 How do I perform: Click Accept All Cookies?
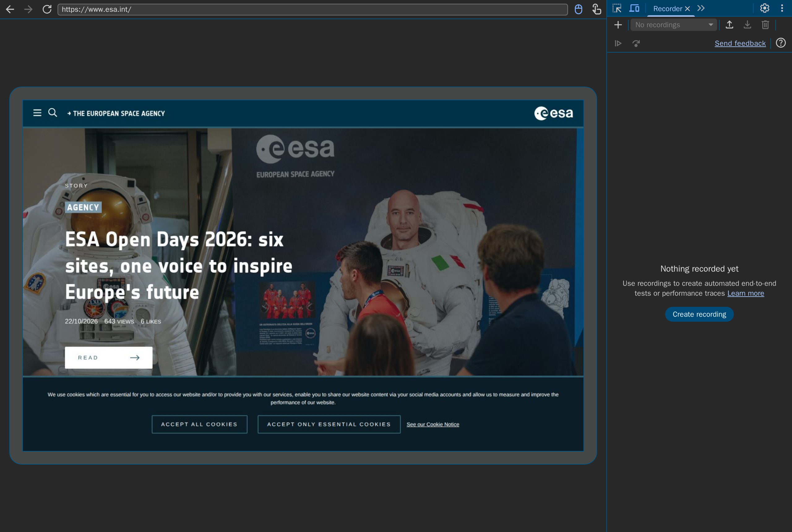200,424
